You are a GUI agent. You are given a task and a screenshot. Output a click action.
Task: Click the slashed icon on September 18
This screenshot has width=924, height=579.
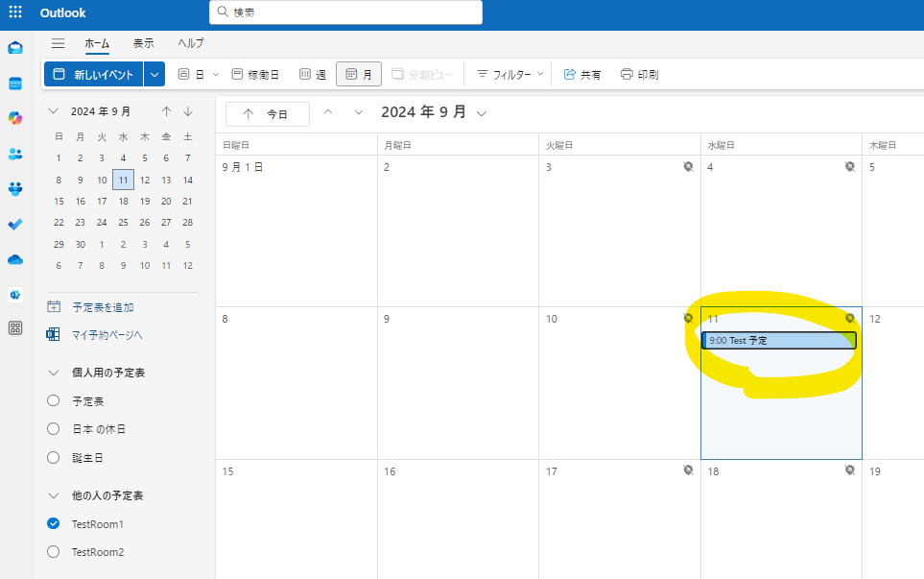point(850,470)
